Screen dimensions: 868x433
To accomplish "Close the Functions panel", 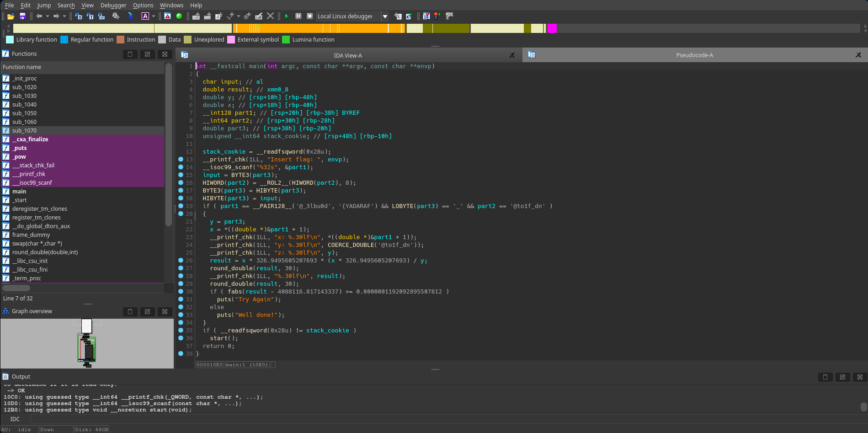I will (165, 54).
